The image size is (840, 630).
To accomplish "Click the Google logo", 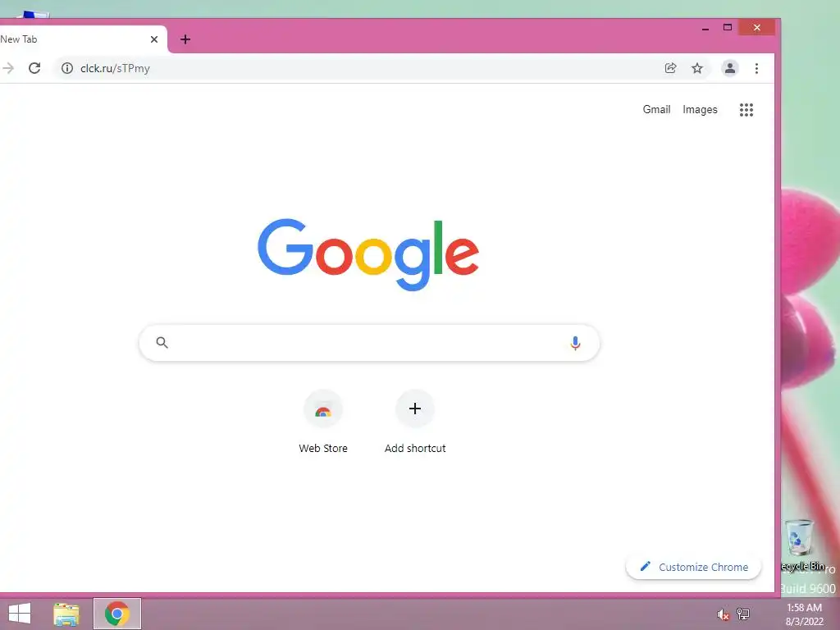I will point(368,254).
